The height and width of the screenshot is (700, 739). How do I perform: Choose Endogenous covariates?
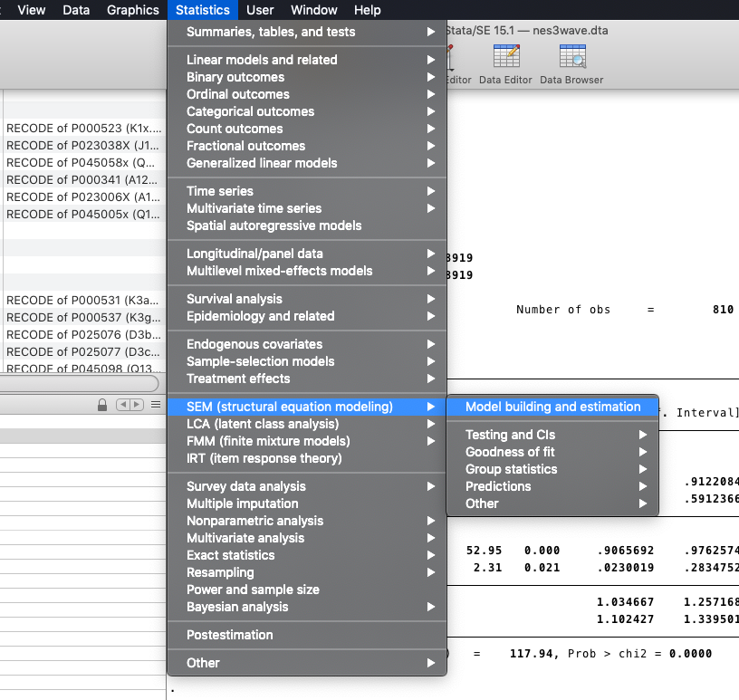(x=307, y=344)
